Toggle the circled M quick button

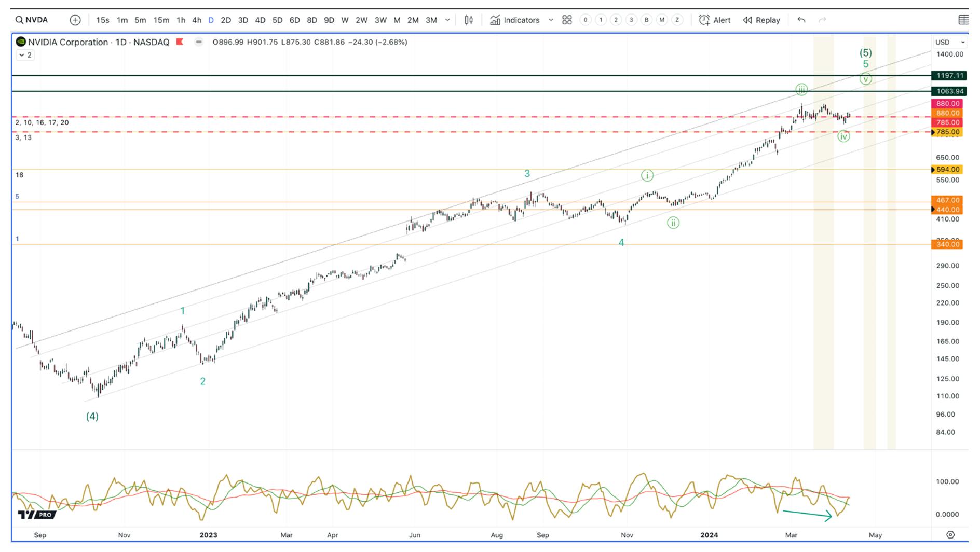tap(661, 20)
